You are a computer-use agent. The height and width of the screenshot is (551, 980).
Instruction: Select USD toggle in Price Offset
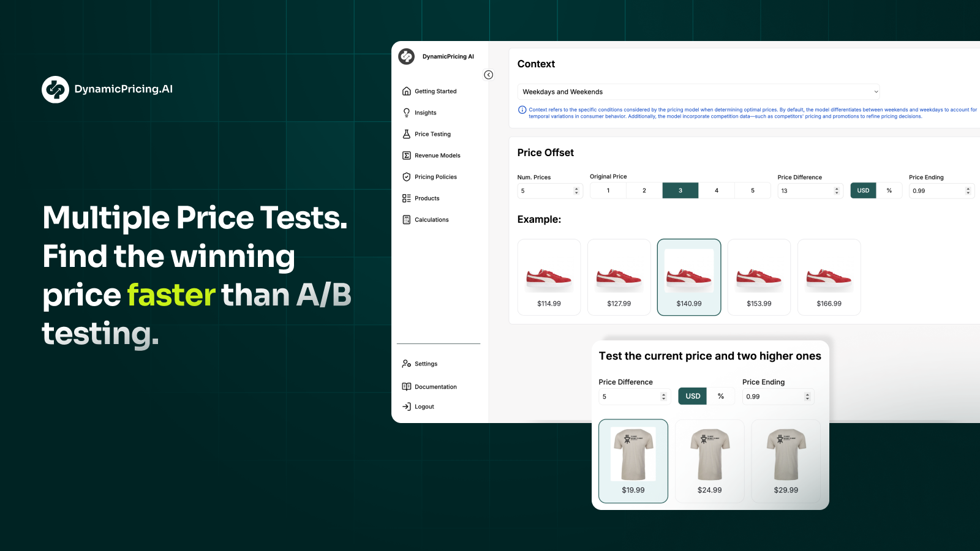(863, 190)
